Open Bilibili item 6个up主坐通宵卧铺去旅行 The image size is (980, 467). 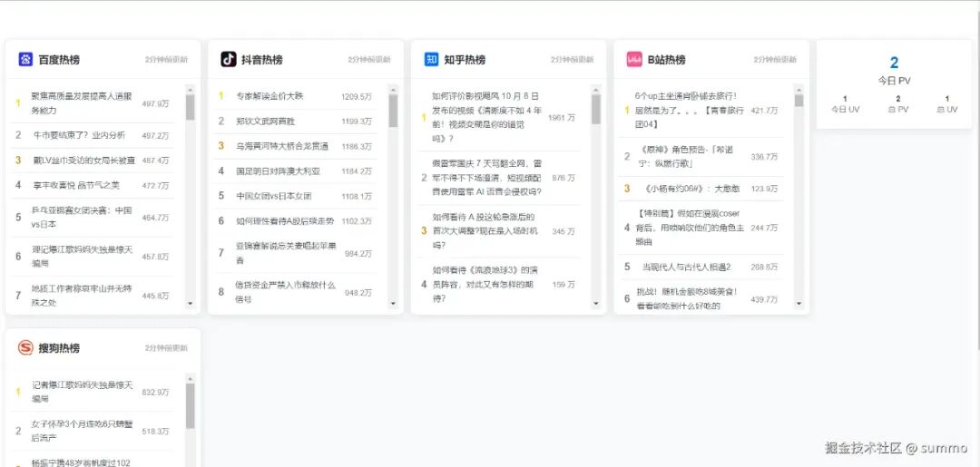click(x=690, y=111)
